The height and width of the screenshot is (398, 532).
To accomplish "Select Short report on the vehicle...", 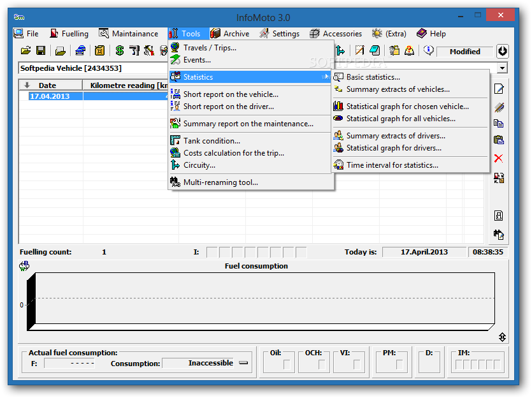I will coord(251,94).
